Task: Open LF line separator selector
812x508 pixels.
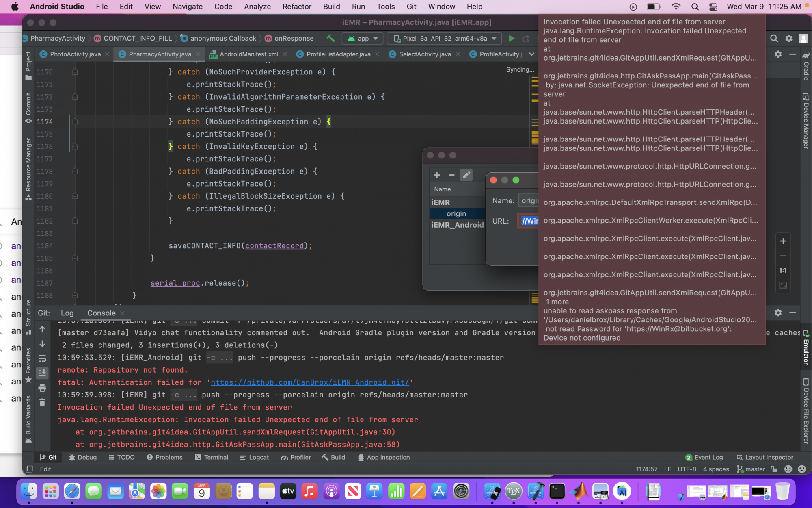Action: pyautogui.click(x=667, y=469)
